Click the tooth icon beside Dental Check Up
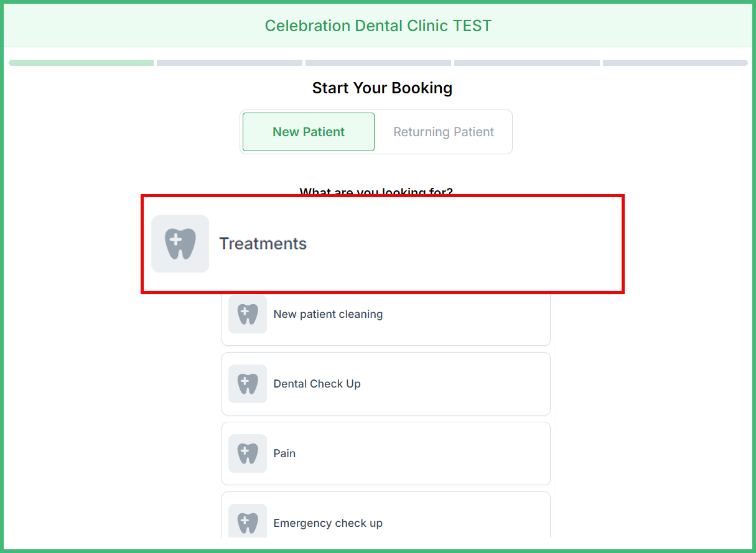Viewport: 756px width, 553px height. (248, 384)
